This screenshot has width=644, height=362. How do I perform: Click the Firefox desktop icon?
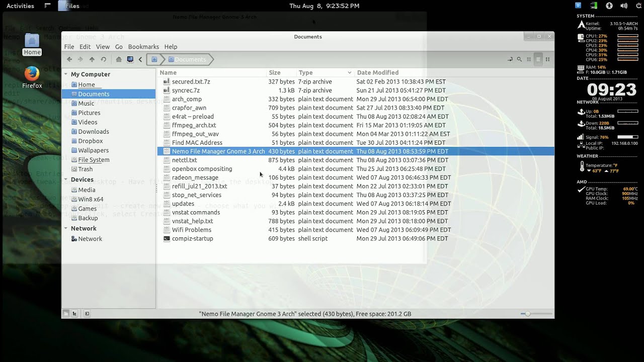coord(32,77)
